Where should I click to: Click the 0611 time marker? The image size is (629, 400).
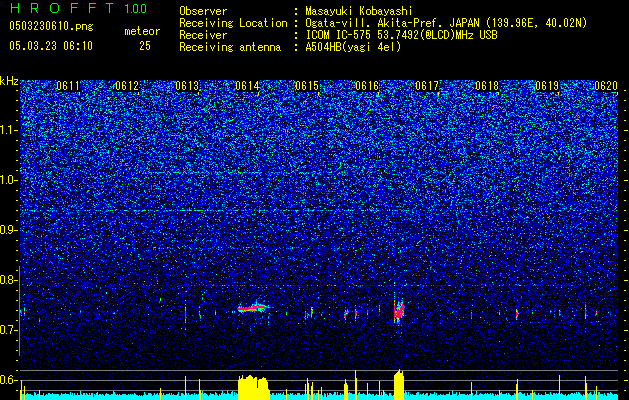click(68, 86)
